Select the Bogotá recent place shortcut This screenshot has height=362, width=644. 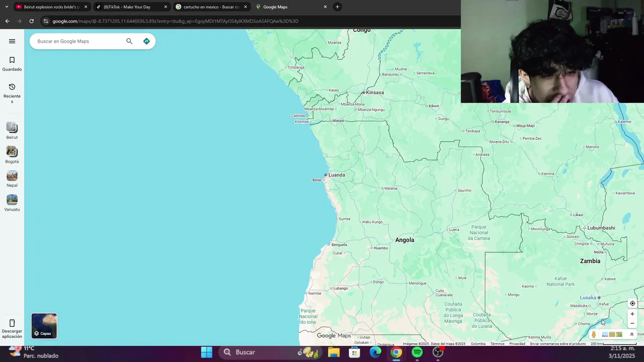coord(12,155)
